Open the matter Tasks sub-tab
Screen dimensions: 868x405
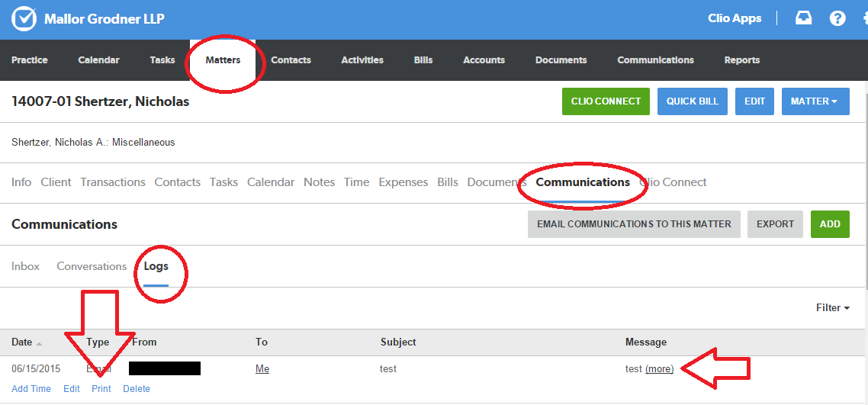223,182
